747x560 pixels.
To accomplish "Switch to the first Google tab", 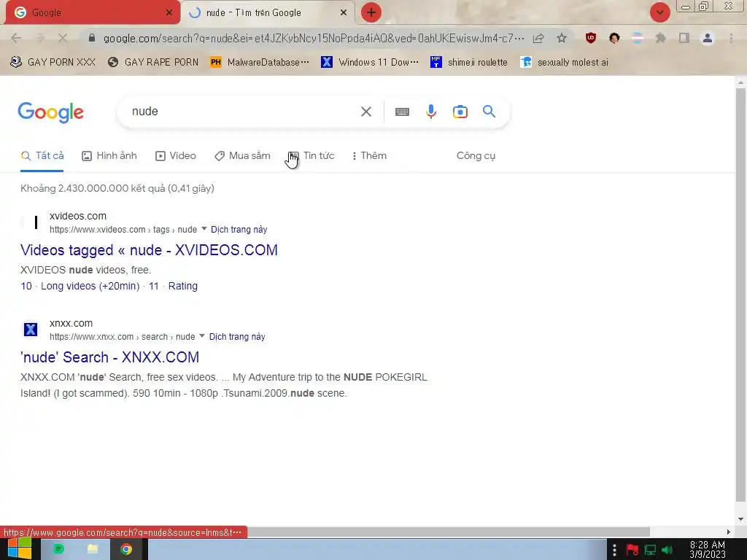I will 90,12.
